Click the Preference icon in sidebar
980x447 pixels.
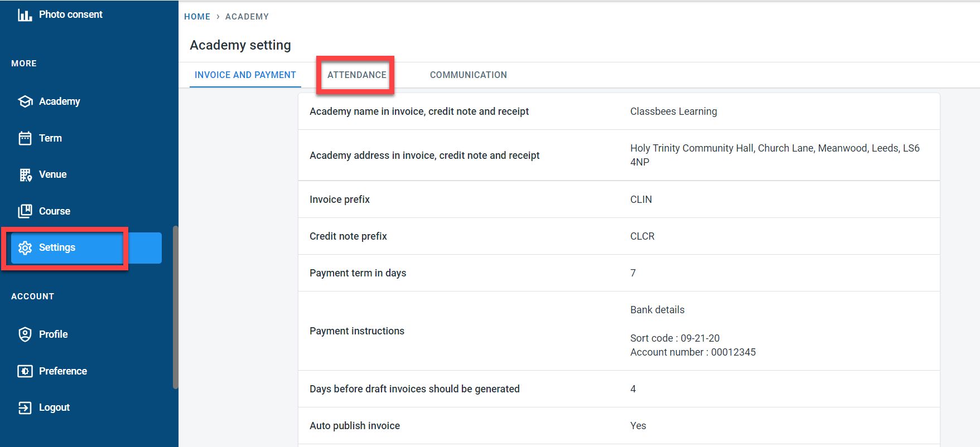click(25, 371)
